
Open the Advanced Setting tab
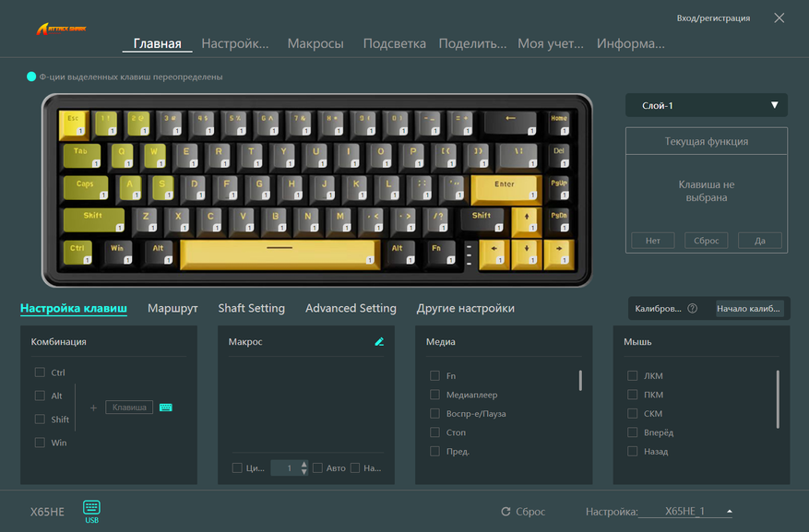(351, 308)
